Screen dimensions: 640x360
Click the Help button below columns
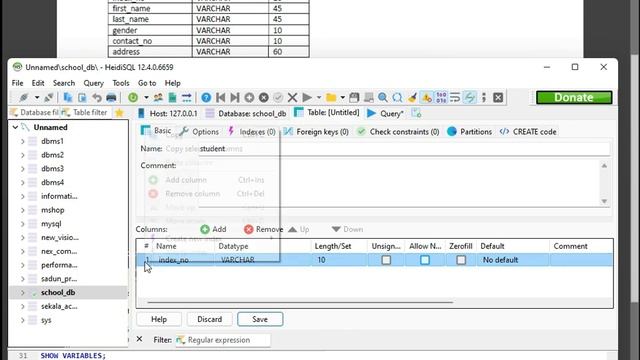(x=159, y=319)
